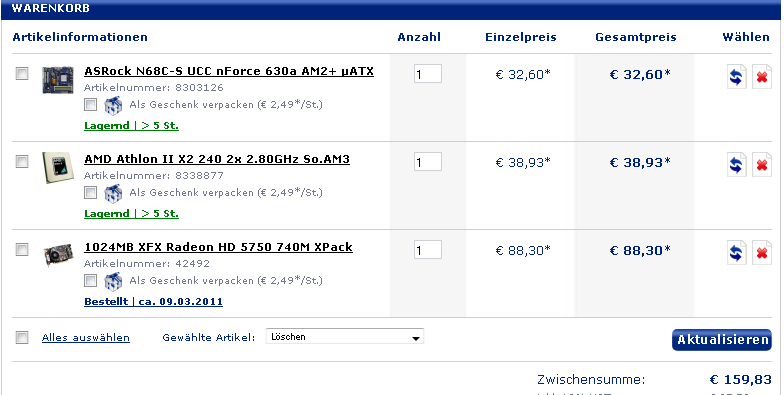Open the AMD Athlon II X2 240 product link
This screenshot has width=784, height=395.
click(217, 159)
